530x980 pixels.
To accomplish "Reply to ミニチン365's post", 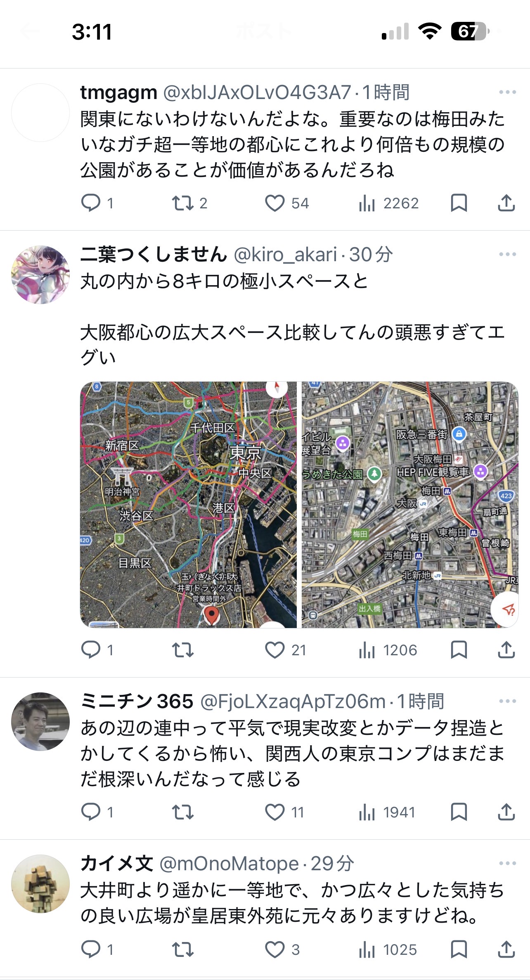I will 91,812.
